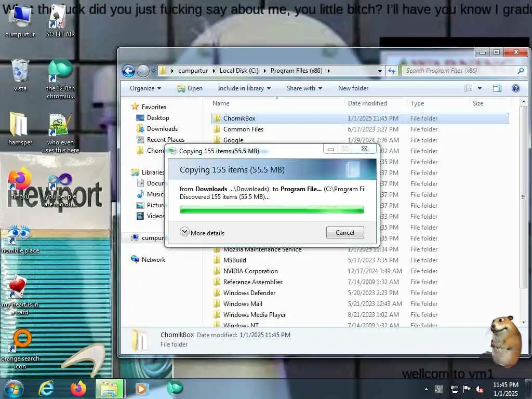Click the Explorer vertical scrollbar thumb
Screen dimensions: 532x399
pos(523,197)
